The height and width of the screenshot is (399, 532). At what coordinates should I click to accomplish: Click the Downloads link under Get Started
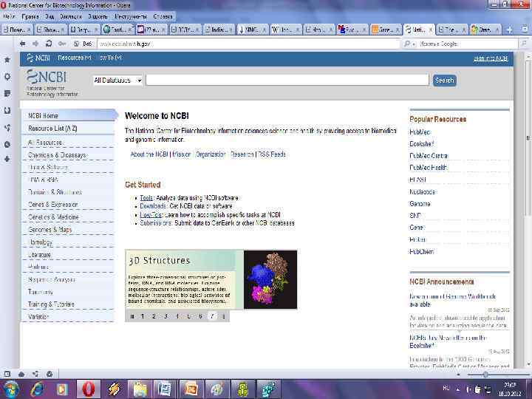(x=153, y=206)
